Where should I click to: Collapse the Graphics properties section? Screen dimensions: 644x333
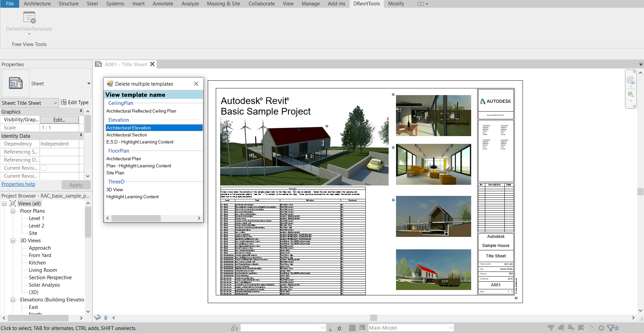81,111
